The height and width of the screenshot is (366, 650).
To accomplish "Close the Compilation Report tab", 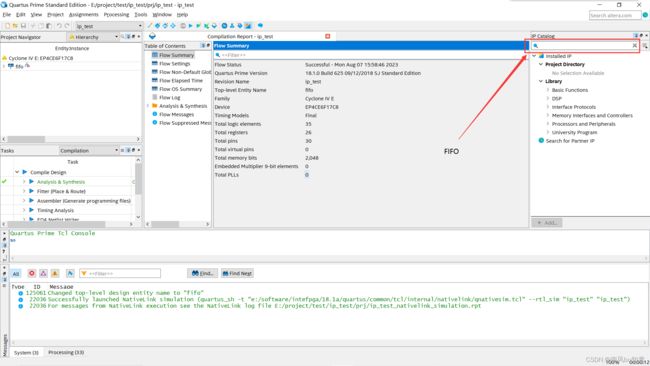I will (327, 36).
